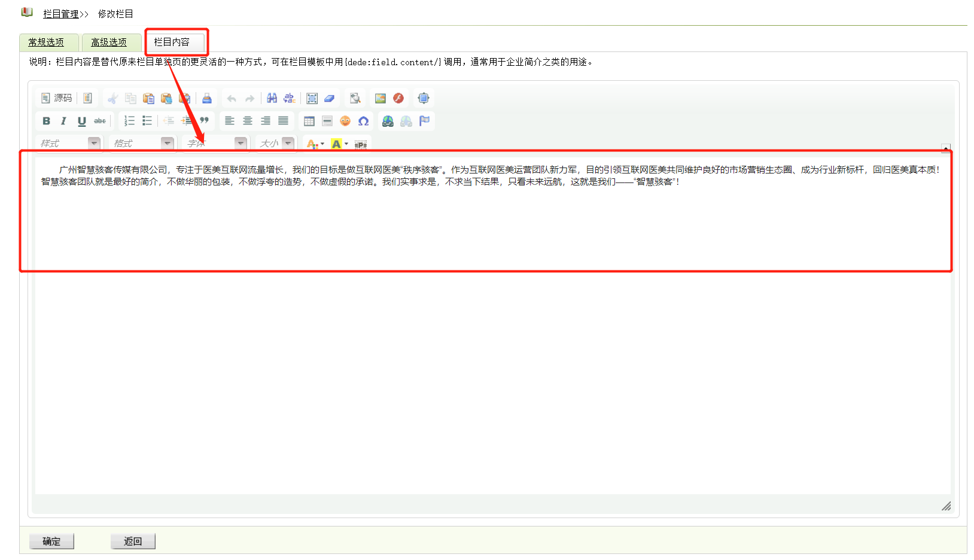Click inside the editor text on 广州智慧骇客传媒有限公司

click(x=113, y=170)
